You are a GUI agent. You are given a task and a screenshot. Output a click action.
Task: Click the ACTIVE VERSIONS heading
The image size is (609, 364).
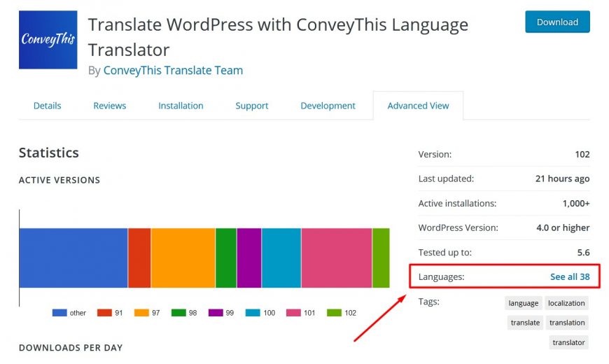click(59, 181)
